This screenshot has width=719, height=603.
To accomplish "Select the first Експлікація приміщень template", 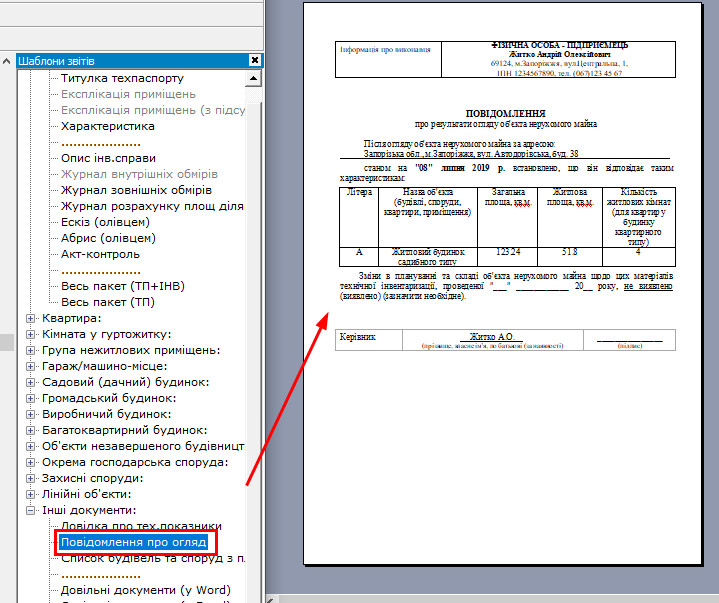I will pyautogui.click(x=128, y=94).
